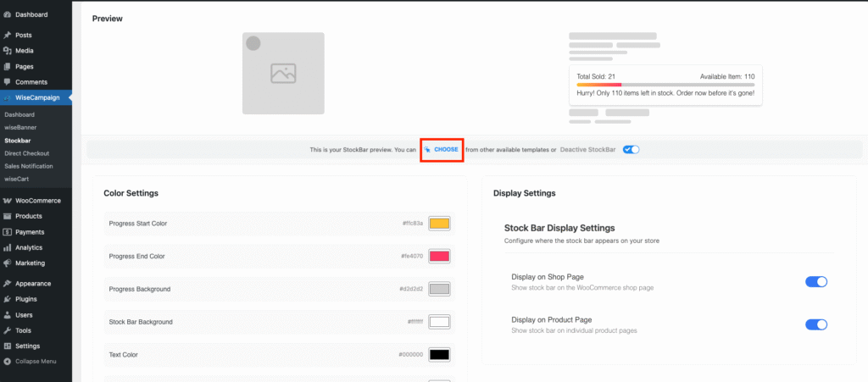The image size is (868, 382).
Task: Click the WooCommerce logo icon
Action: click(7, 201)
